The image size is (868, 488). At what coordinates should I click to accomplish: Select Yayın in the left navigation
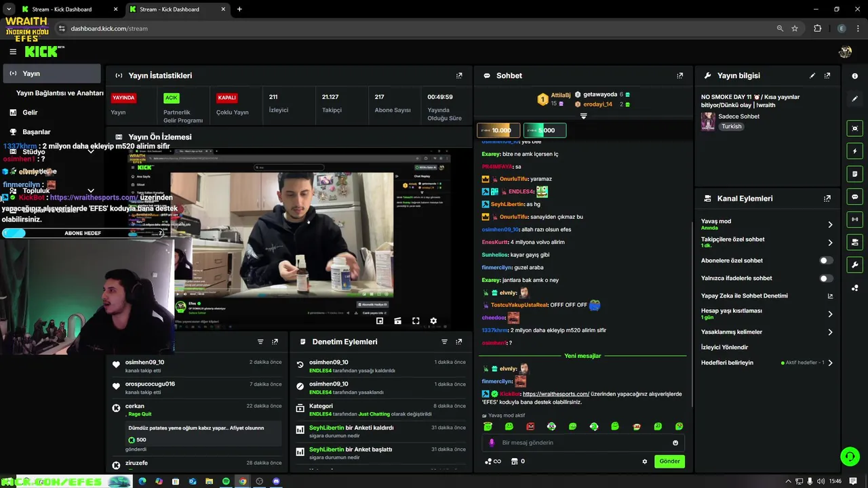pos(52,73)
